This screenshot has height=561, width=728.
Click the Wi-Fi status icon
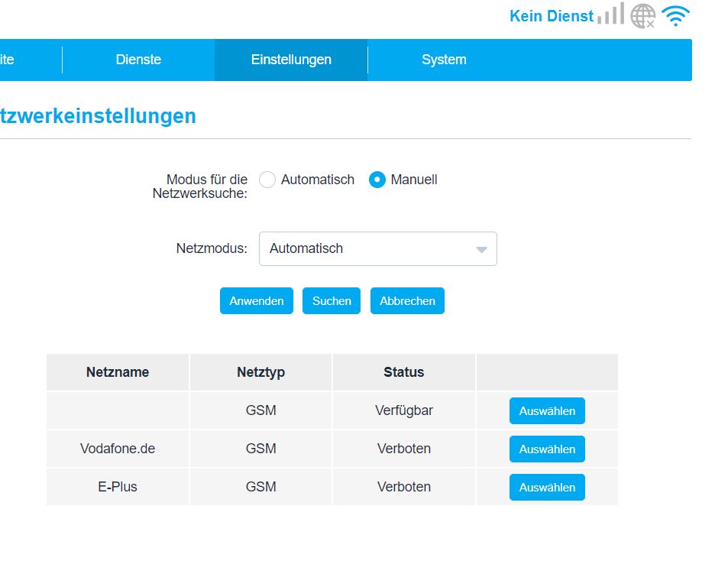675,15
